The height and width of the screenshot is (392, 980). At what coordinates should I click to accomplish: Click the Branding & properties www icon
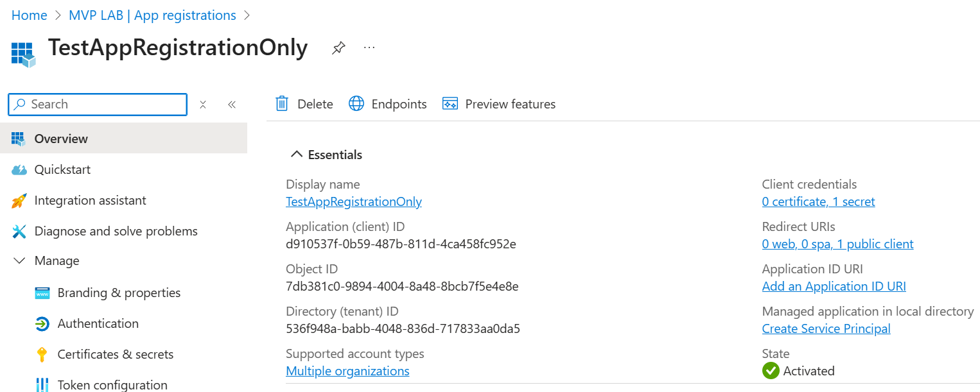tap(42, 293)
